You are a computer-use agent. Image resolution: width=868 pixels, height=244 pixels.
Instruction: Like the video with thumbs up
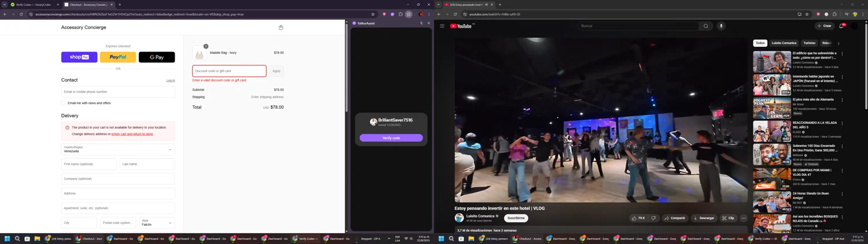(x=639, y=218)
